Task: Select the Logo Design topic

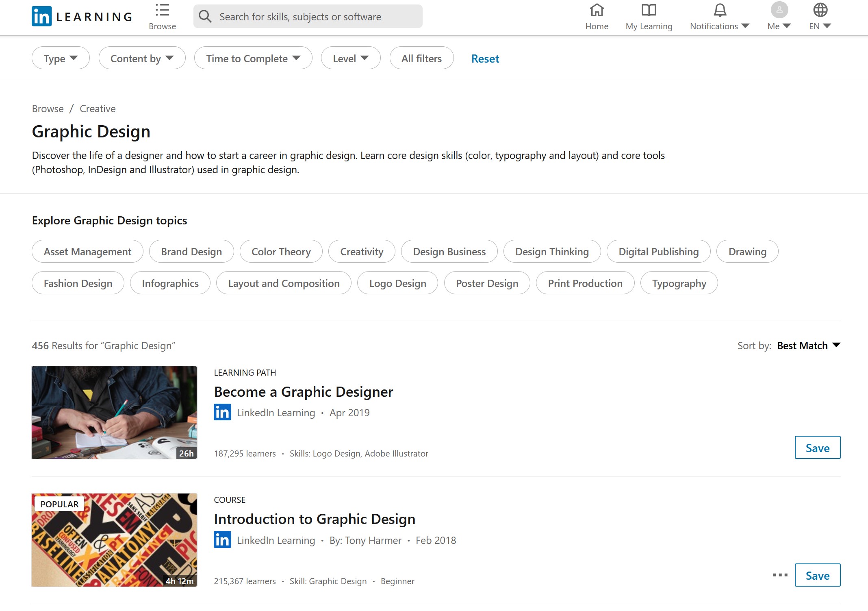Action: point(397,283)
